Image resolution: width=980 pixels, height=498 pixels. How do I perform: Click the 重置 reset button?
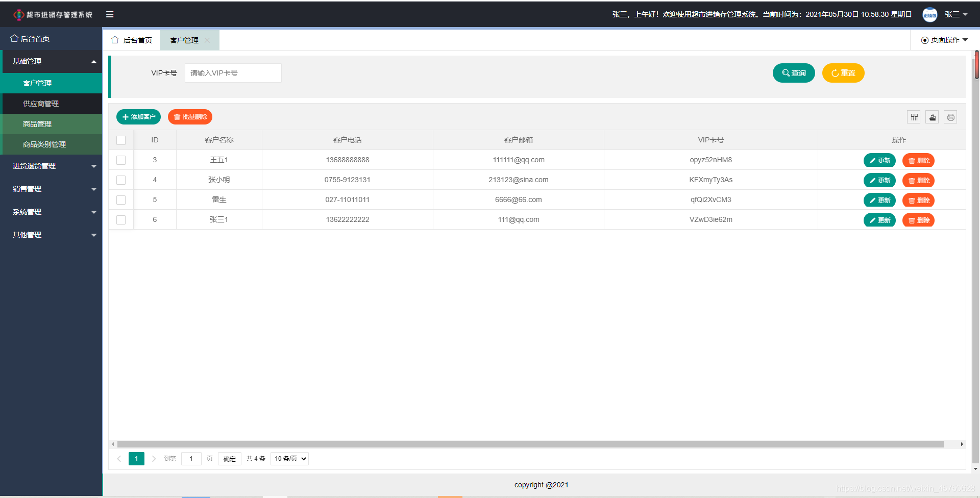click(x=843, y=72)
